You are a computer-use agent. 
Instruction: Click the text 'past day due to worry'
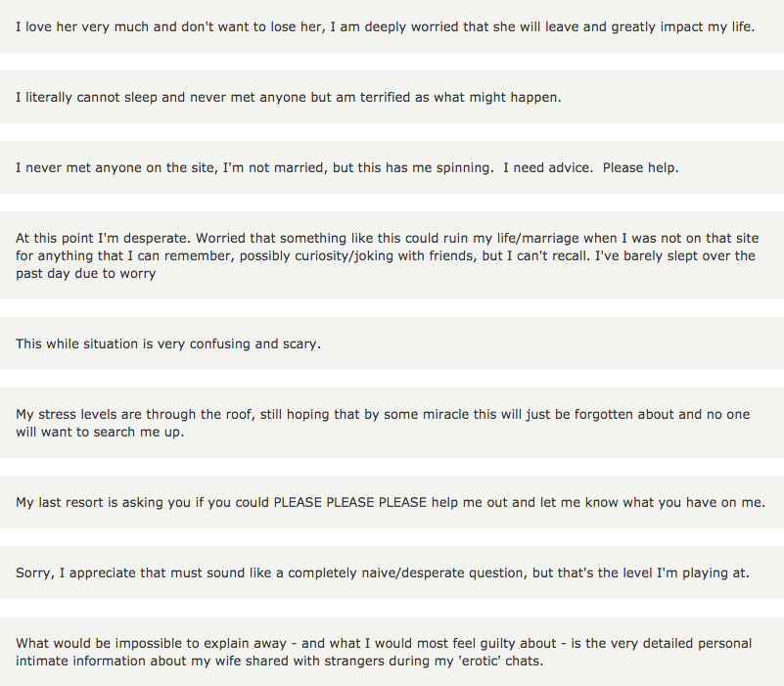[x=85, y=273]
